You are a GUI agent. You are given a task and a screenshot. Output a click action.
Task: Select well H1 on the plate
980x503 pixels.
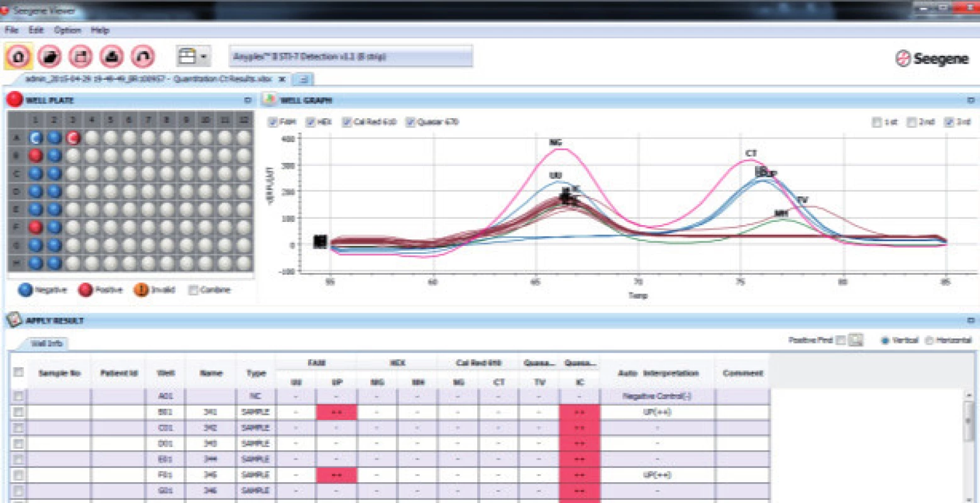coord(36,263)
